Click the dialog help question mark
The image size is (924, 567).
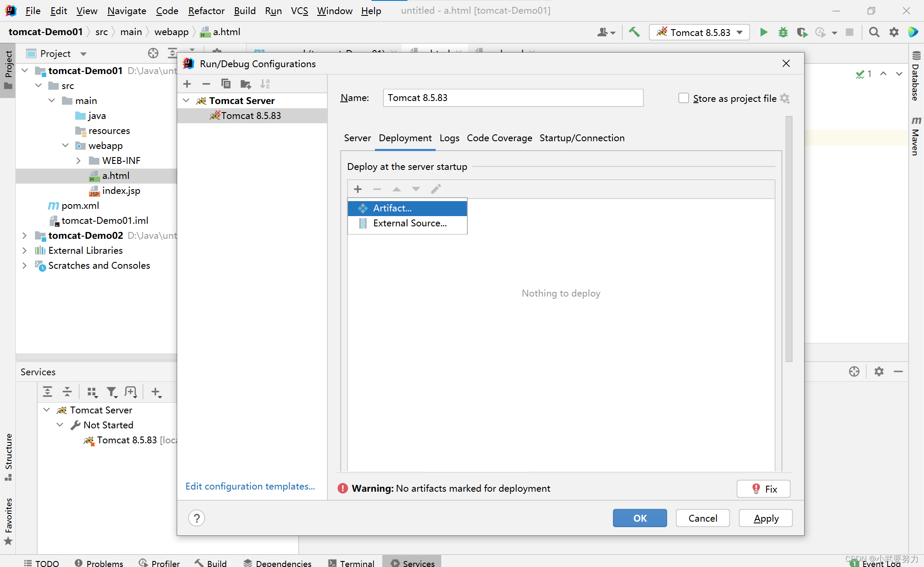coord(196,518)
